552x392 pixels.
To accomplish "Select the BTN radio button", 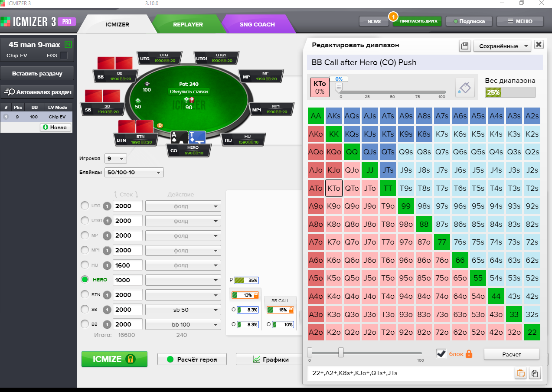I will [x=85, y=295].
